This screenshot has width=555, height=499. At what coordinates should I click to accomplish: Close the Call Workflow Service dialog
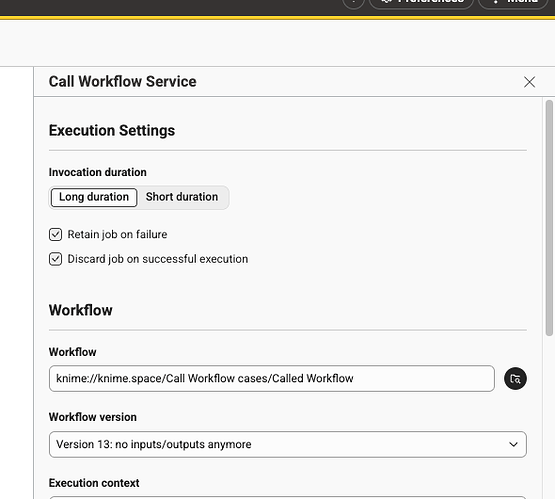point(529,82)
